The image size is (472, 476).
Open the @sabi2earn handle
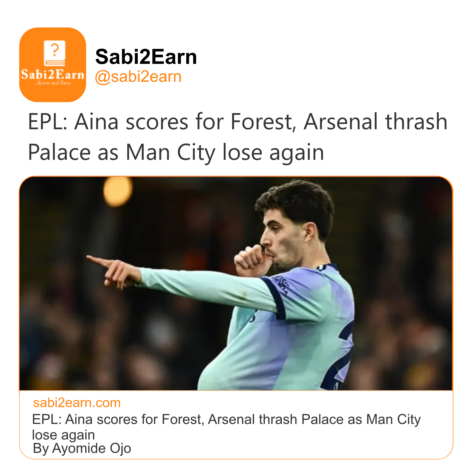pos(138,77)
